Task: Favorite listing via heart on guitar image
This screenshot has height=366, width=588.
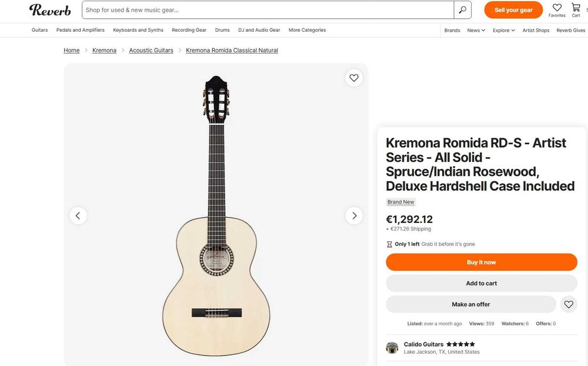Action: point(354,78)
